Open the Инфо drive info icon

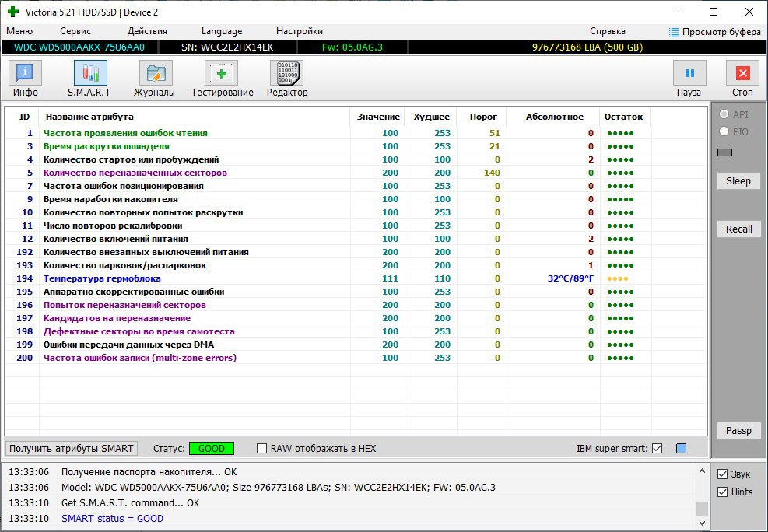tap(25, 73)
